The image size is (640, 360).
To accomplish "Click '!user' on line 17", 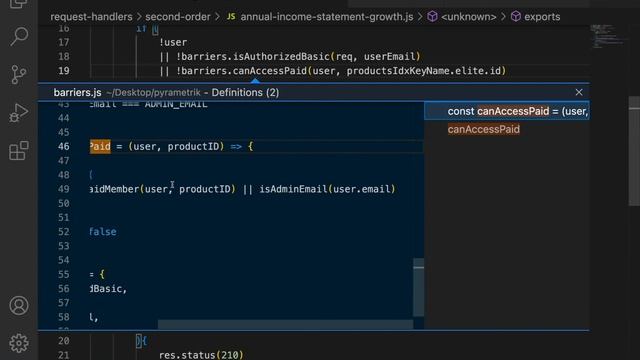I will 173,42.
